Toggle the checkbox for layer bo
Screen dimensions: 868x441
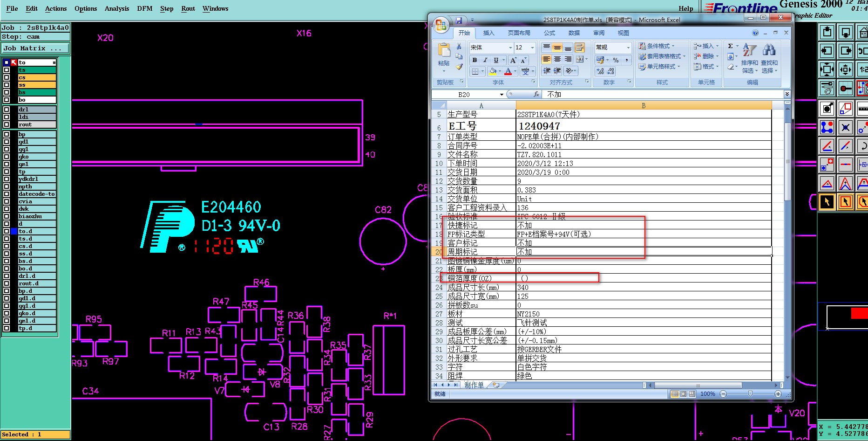point(7,100)
